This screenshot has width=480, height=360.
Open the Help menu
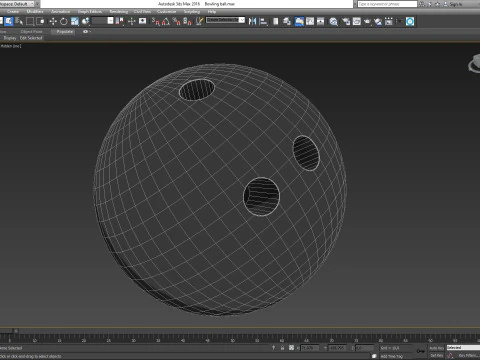(212, 12)
